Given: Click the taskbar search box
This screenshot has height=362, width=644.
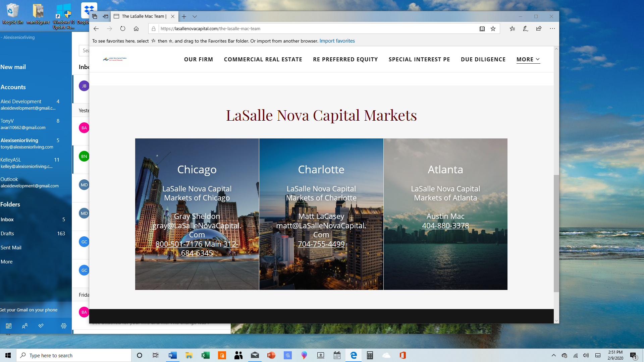Looking at the screenshot, I should (74, 355).
